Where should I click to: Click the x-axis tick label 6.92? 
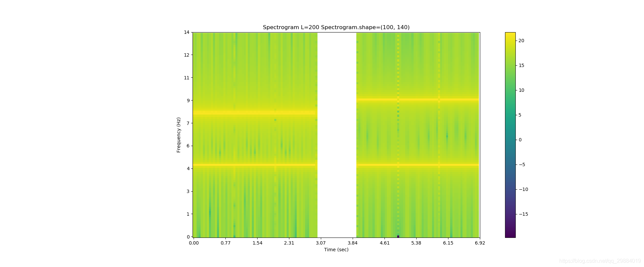pyautogui.click(x=480, y=243)
